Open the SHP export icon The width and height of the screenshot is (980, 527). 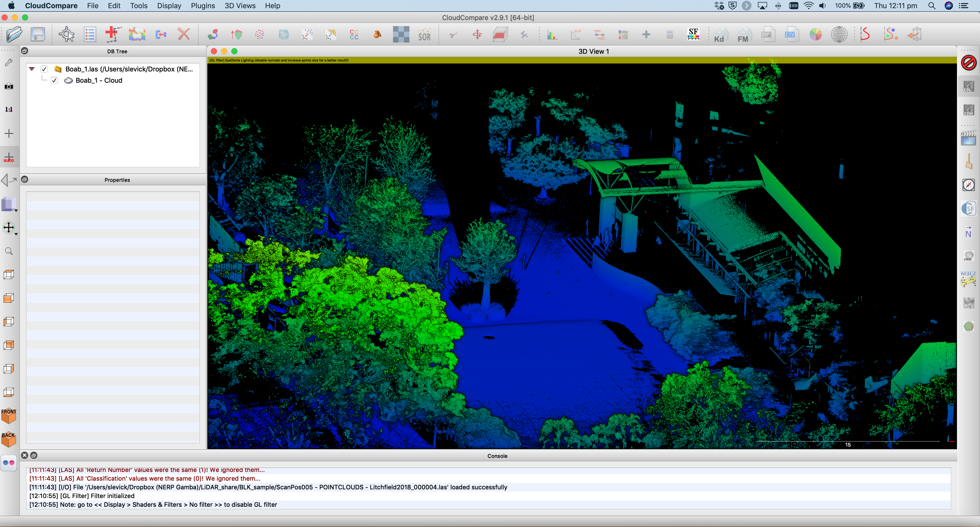pos(768,35)
